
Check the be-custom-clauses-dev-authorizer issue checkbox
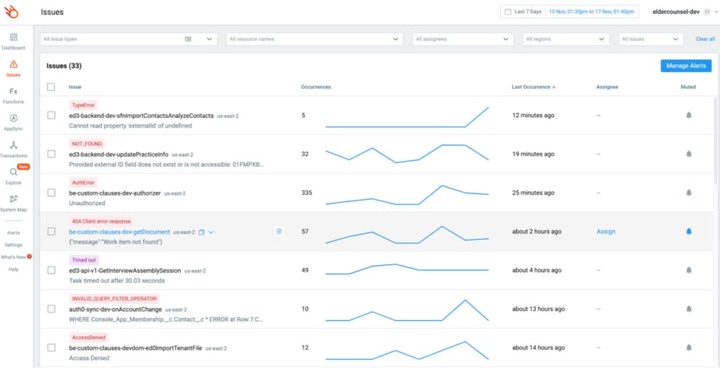click(x=51, y=193)
